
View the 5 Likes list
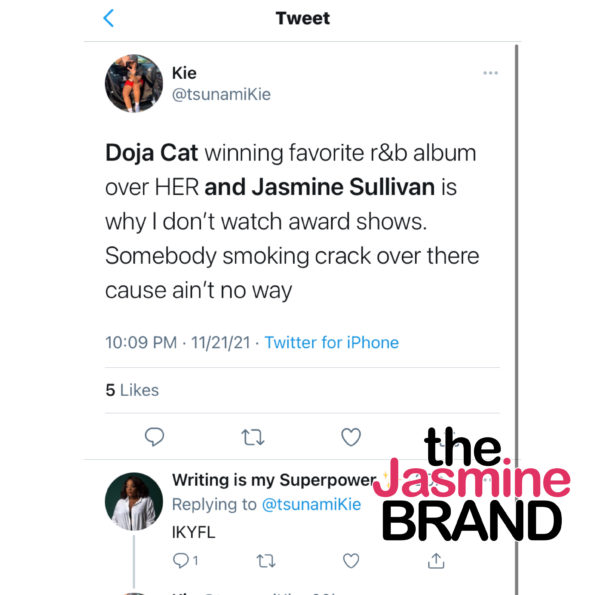coord(132,390)
